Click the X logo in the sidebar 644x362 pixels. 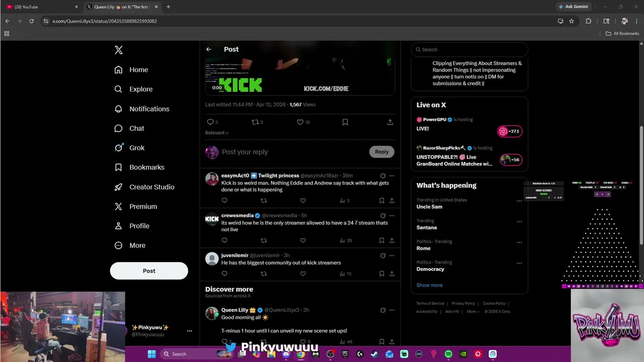(x=119, y=50)
